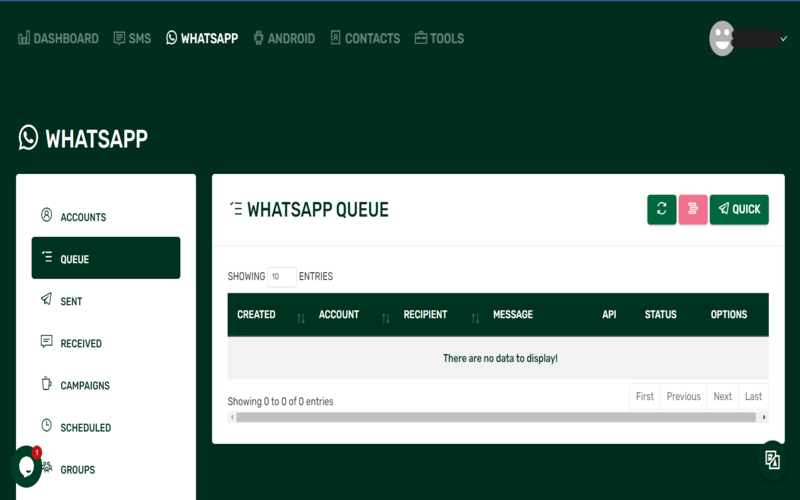Screen dimensions: 800x500
Task: Click the green refresh queue icon button
Action: (661, 209)
